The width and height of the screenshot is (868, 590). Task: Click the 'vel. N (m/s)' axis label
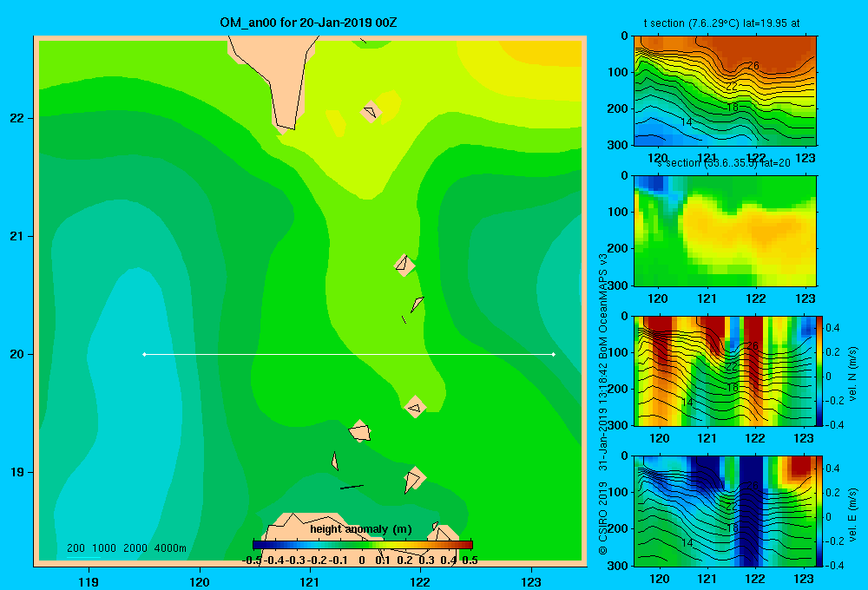[x=853, y=374]
